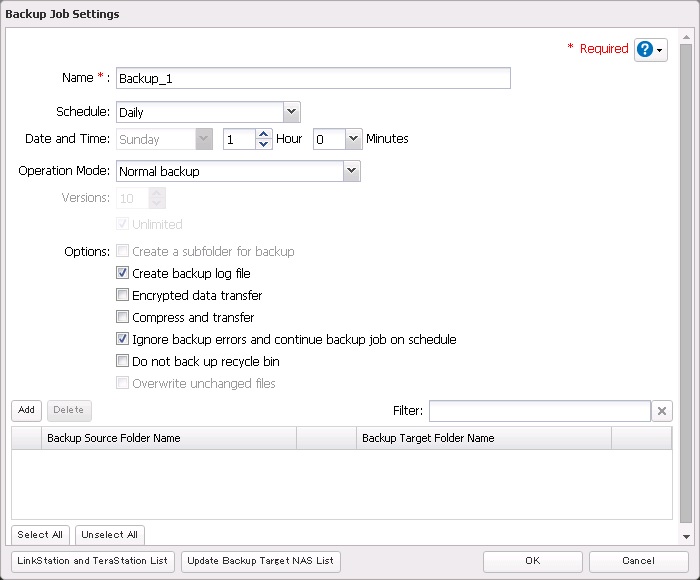Confirm settings with OK button
The image size is (700, 580).
[x=533, y=561]
